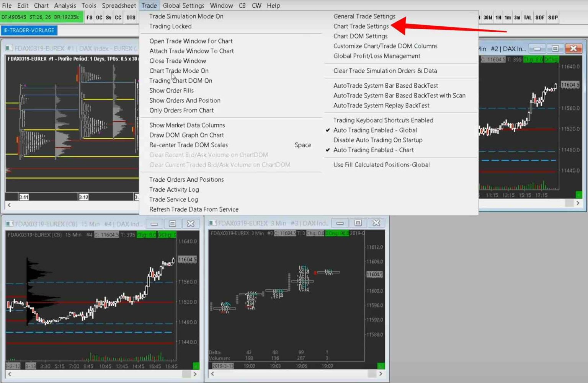Activate the DTS toolbar icon
The image size is (588, 383).
tap(131, 17)
